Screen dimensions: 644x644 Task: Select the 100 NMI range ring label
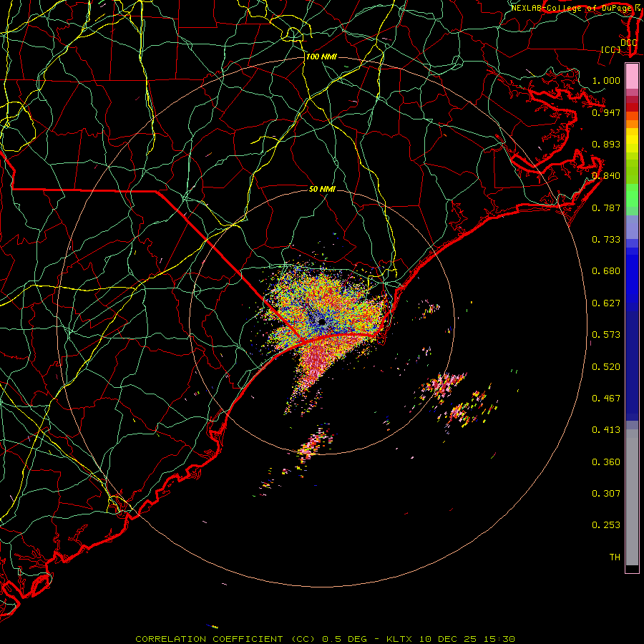coord(321,57)
